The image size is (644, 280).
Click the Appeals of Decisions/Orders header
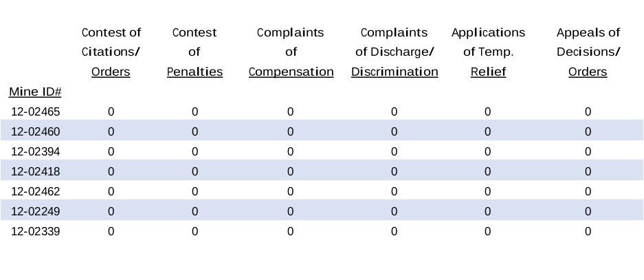(588, 52)
